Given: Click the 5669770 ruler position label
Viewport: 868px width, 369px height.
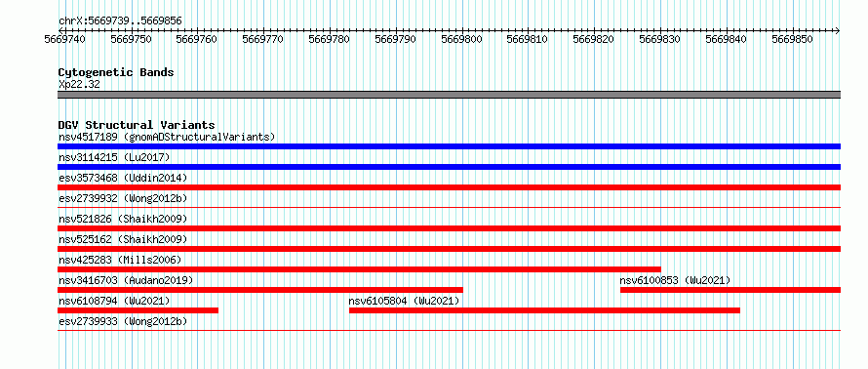Looking at the screenshot, I should coord(263,39).
